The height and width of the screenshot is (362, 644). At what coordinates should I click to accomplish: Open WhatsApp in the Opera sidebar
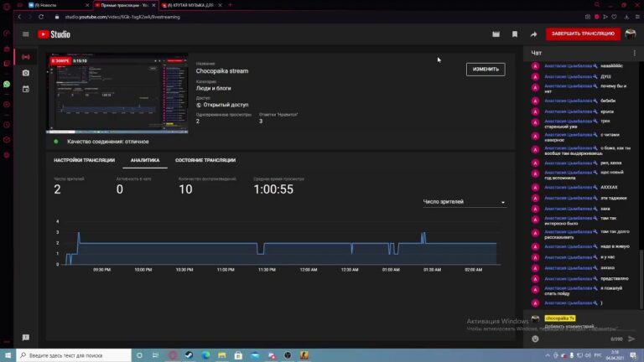coord(7,84)
